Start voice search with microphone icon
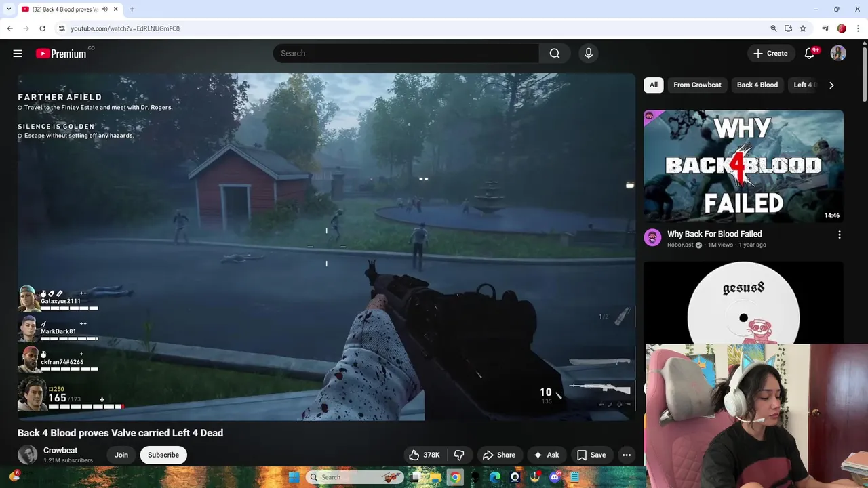Image resolution: width=868 pixels, height=488 pixels. 589,54
